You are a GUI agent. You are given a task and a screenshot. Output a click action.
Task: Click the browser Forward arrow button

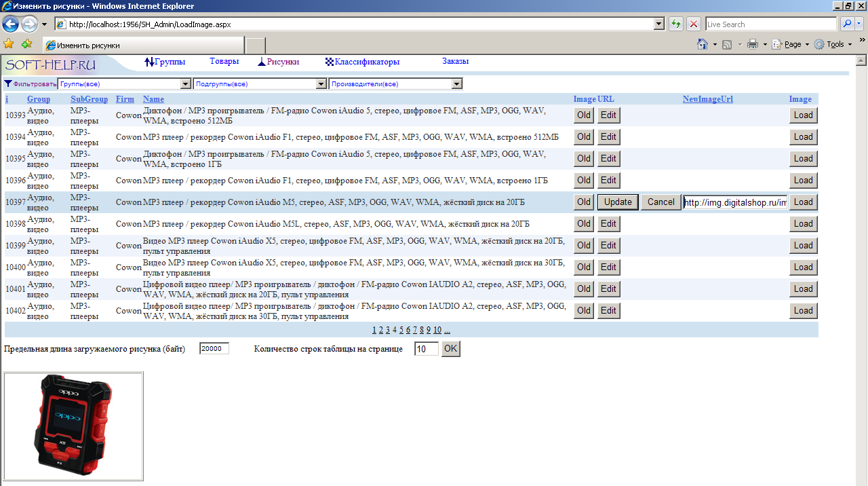[x=29, y=24]
